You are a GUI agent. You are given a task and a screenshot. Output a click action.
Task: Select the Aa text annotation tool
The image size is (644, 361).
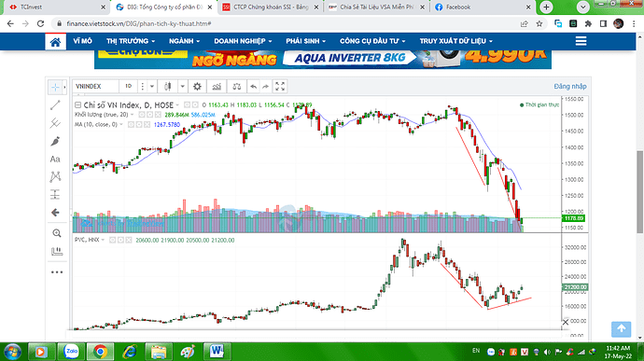pyautogui.click(x=55, y=159)
